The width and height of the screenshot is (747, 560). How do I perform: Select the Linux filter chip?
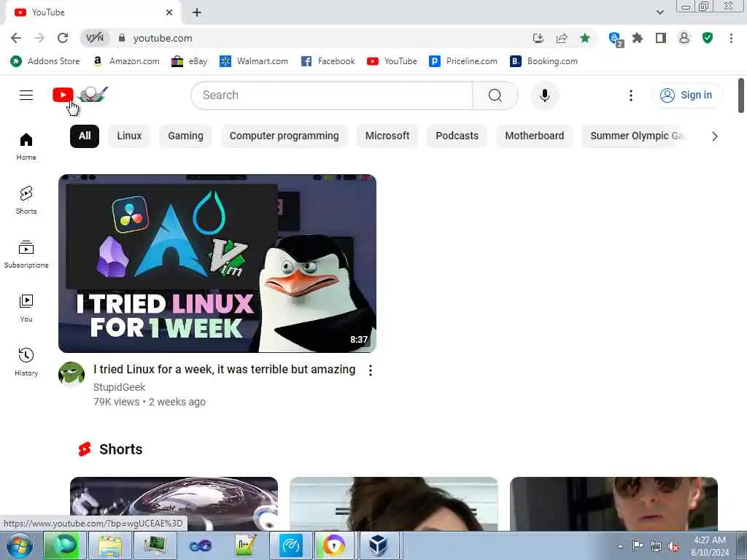(129, 136)
